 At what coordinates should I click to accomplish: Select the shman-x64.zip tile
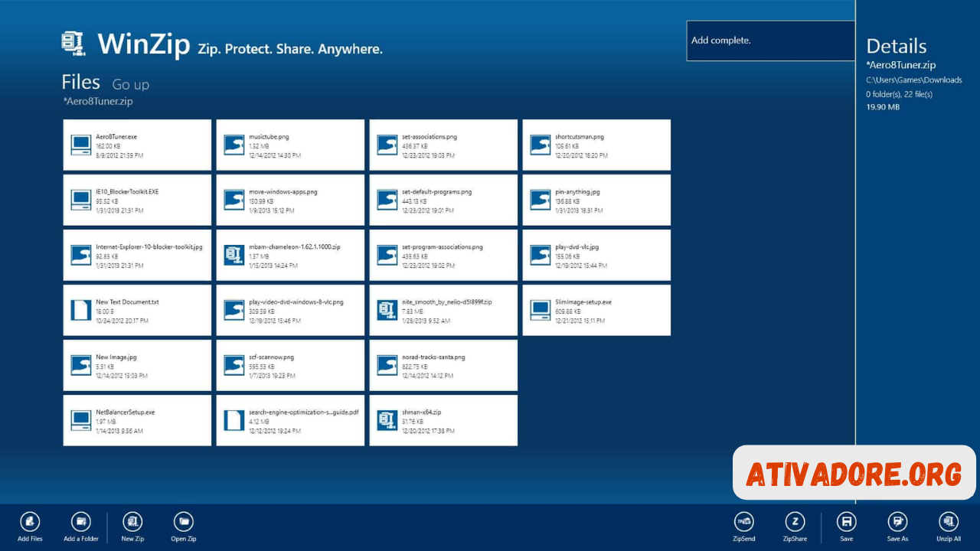pos(443,420)
